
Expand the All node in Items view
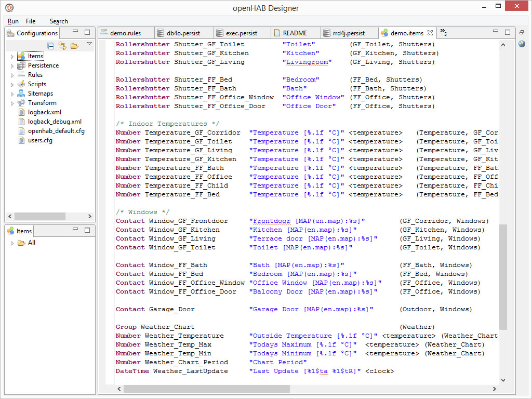click(12, 243)
